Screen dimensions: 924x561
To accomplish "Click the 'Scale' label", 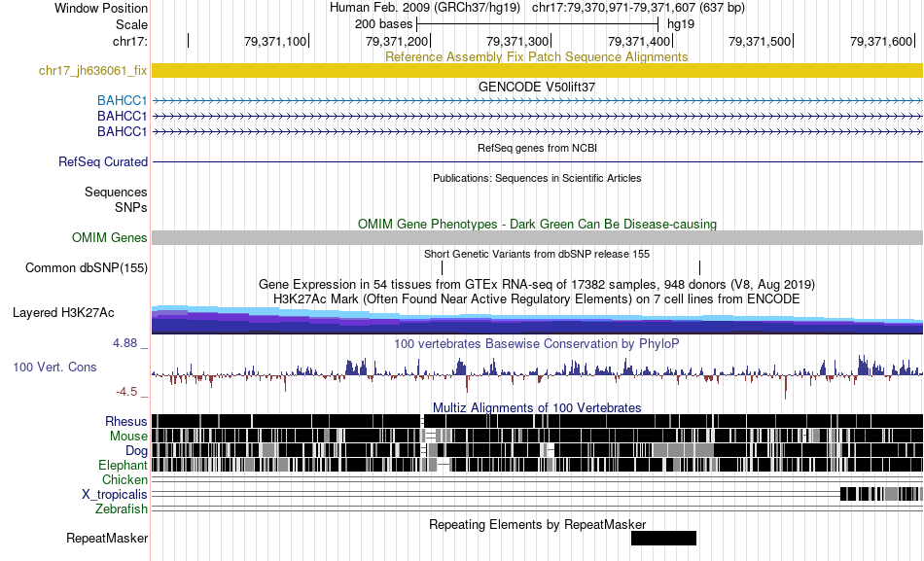I will tap(131, 24).
